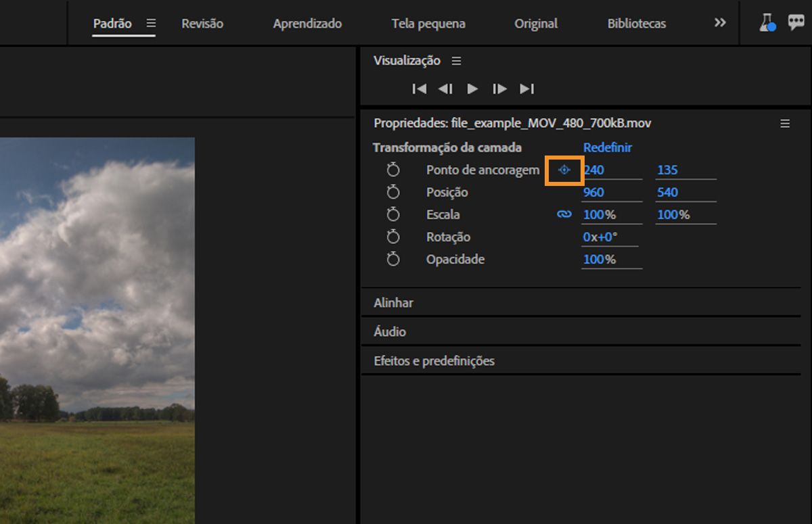Switch to the Aprendizado workspace

[307, 23]
